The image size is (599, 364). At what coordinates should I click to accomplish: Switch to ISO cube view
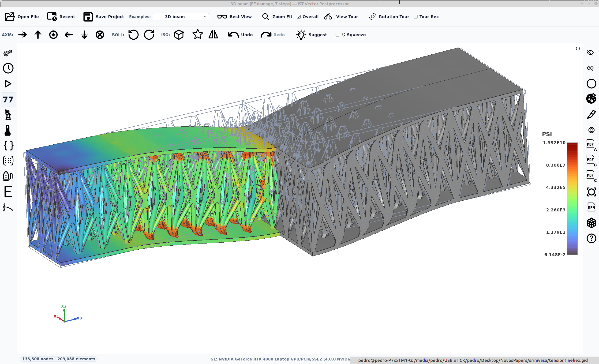179,35
